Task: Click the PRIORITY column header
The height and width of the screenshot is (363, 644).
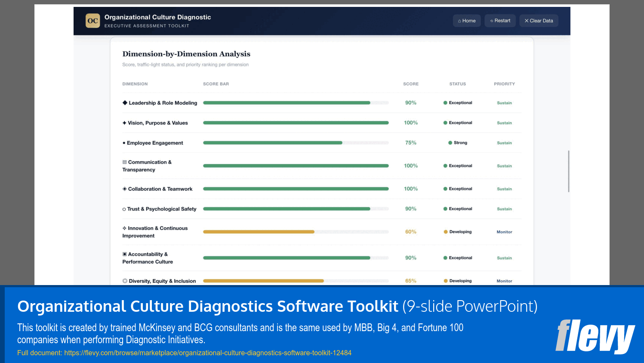Action: coord(505,84)
